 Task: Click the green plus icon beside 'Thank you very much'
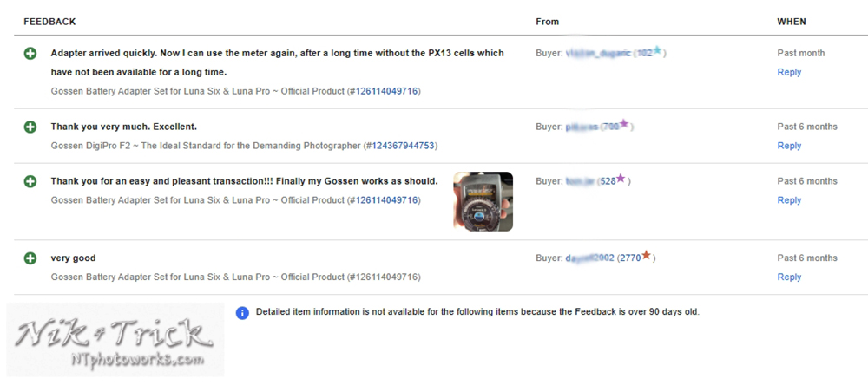tap(30, 127)
